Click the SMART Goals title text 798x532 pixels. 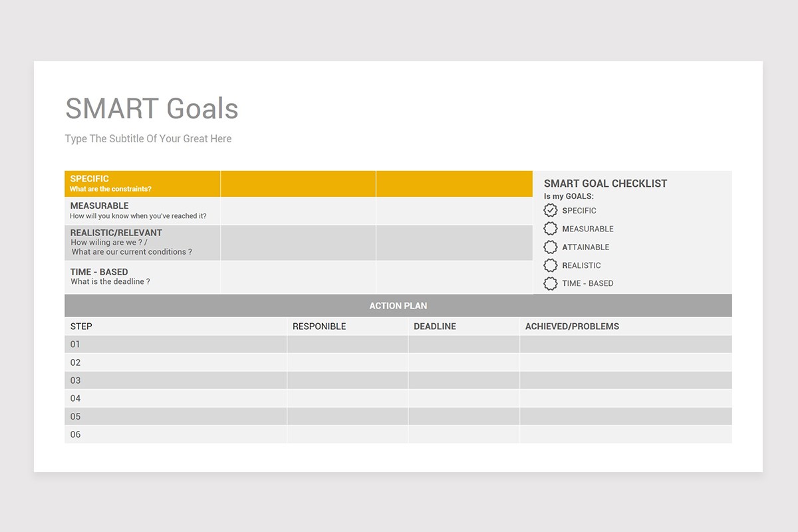click(x=152, y=108)
